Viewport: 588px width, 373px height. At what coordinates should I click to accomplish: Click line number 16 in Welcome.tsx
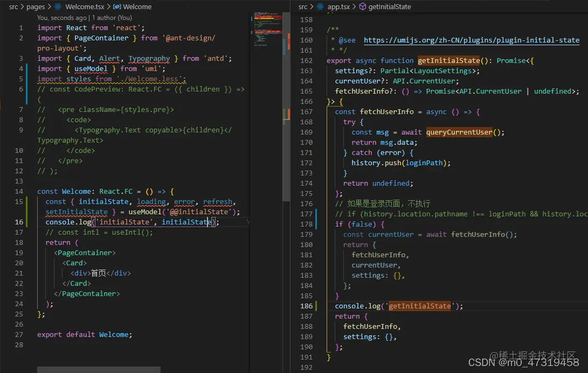click(19, 222)
